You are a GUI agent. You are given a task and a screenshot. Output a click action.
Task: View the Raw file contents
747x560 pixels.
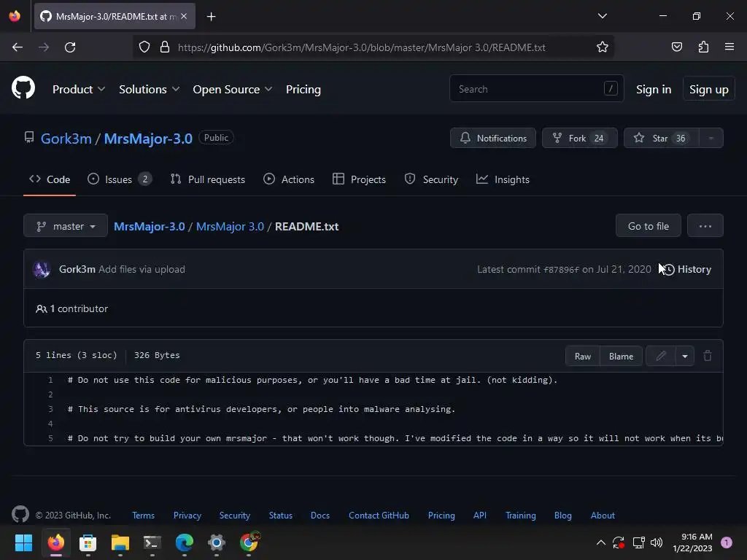[582, 356]
